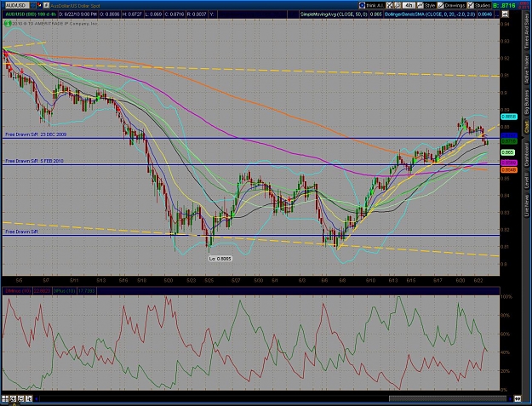532x406 pixels.
Task: Click the colored flag icon beside the symbol box
Action: (39, 5)
